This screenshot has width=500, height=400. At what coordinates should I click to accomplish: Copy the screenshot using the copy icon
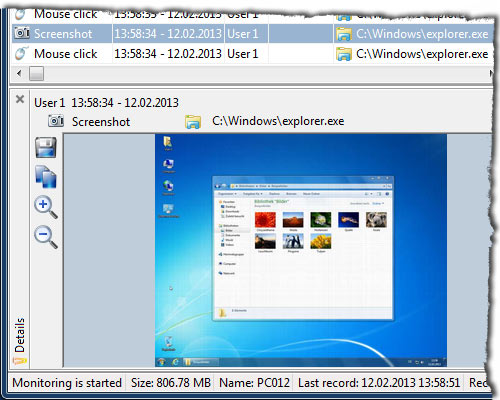[46, 176]
